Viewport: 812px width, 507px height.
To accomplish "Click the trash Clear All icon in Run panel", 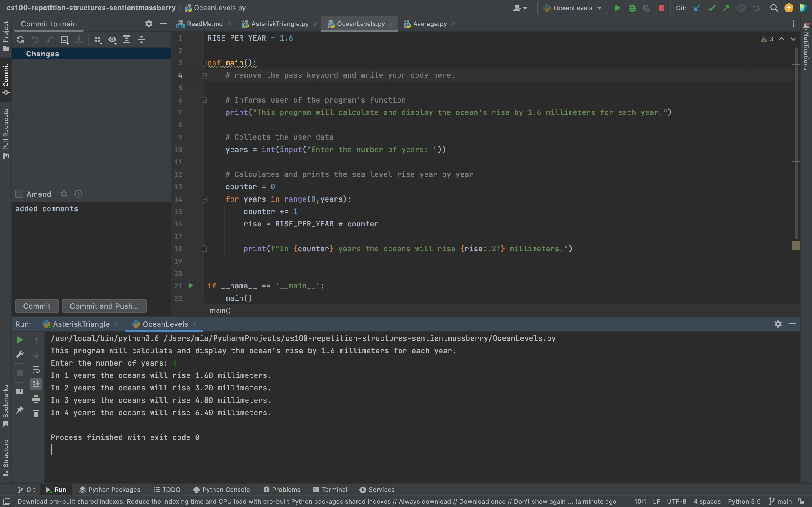I will pos(36,413).
